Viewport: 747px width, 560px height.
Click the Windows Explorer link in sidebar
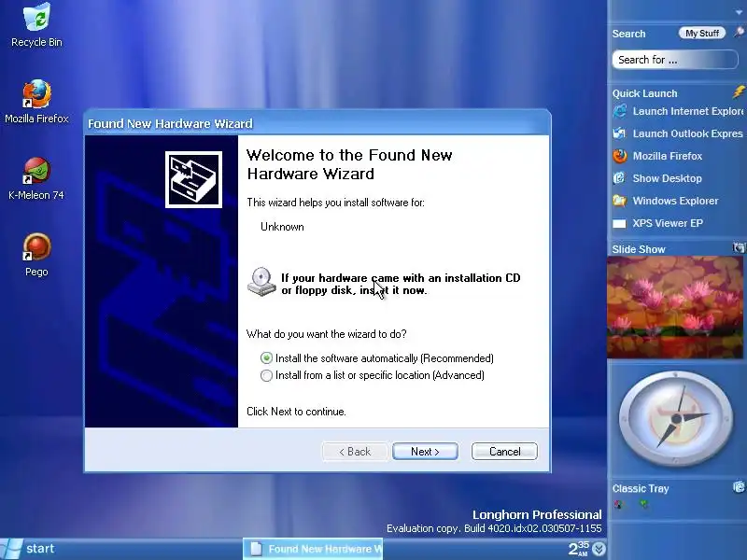coord(675,201)
